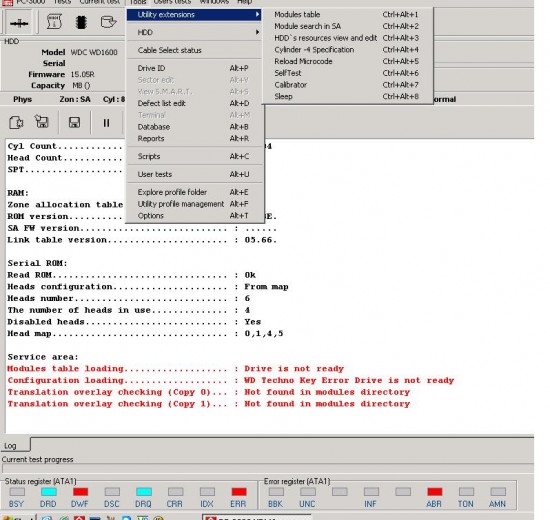Image resolution: width=550 pixels, height=520 pixels.
Task: Click the drive database toolbar icon
Action: point(108,22)
